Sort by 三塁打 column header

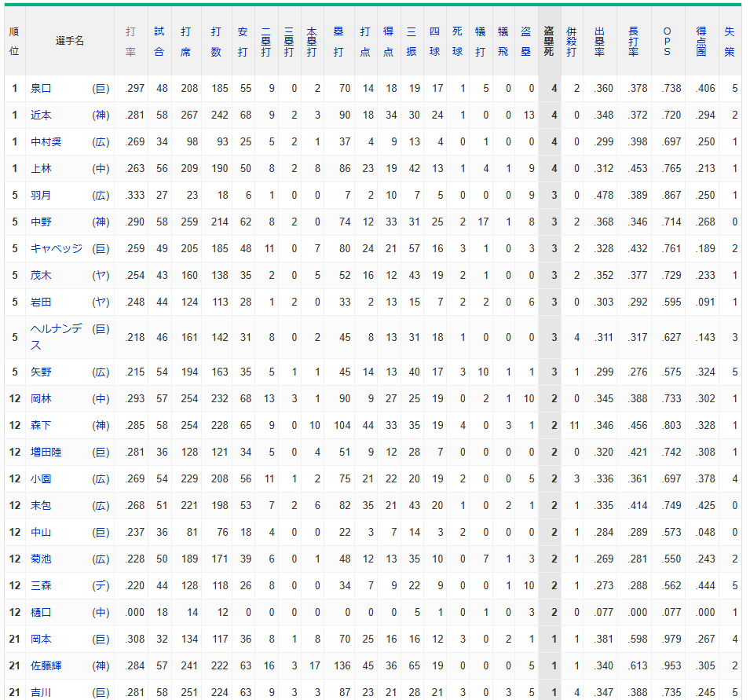(289, 42)
